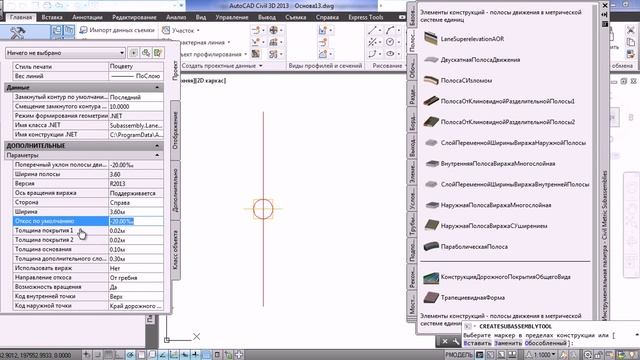Image resolution: width=640 pixels, height=360 pixels.
Task: Click the Вставить command line option
Action: point(477,343)
